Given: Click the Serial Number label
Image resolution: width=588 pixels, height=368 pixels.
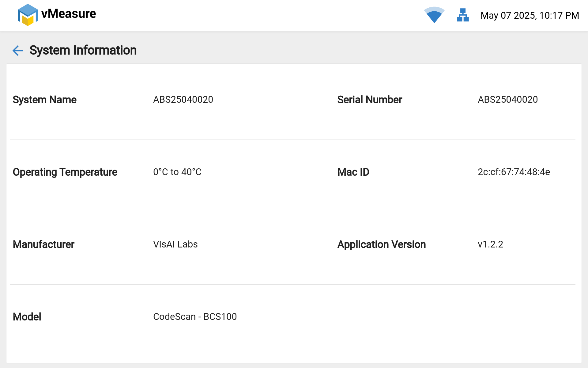Looking at the screenshot, I should (x=370, y=100).
